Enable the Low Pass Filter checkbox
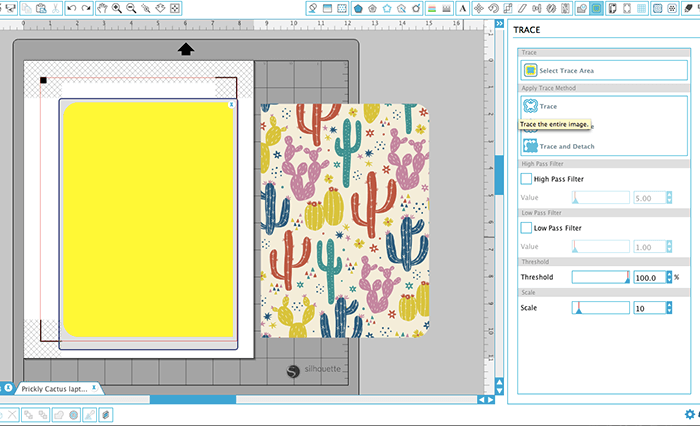700x426 pixels. (526, 228)
